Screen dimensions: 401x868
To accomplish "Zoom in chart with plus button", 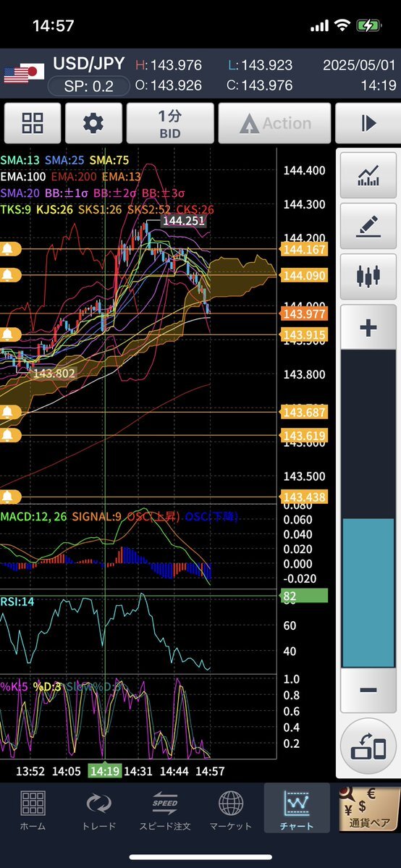I will click(368, 327).
